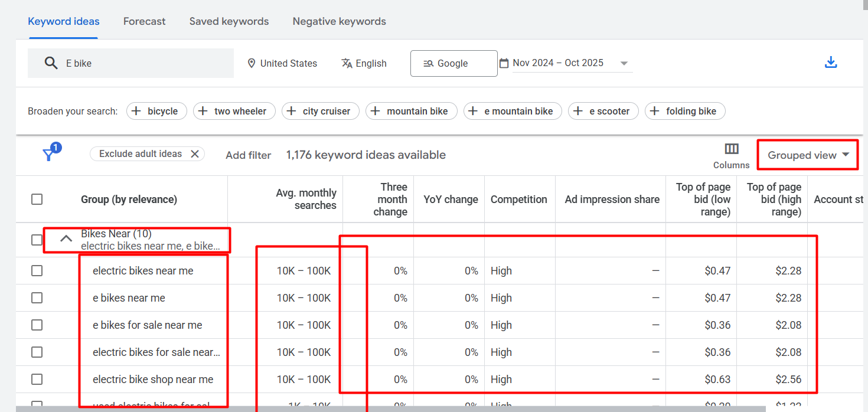Click the Add filter link

(x=248, y=155)
